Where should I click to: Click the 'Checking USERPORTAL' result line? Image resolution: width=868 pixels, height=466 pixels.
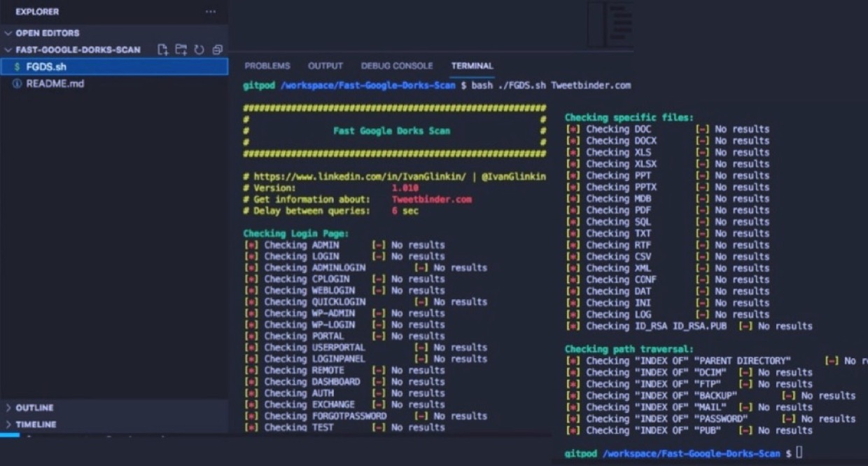pyautogui.click(x=365, y=348)
